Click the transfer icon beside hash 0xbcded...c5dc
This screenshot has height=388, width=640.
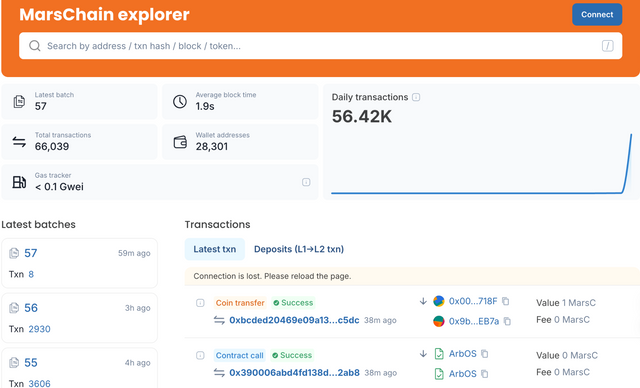[x=219, y=321]
